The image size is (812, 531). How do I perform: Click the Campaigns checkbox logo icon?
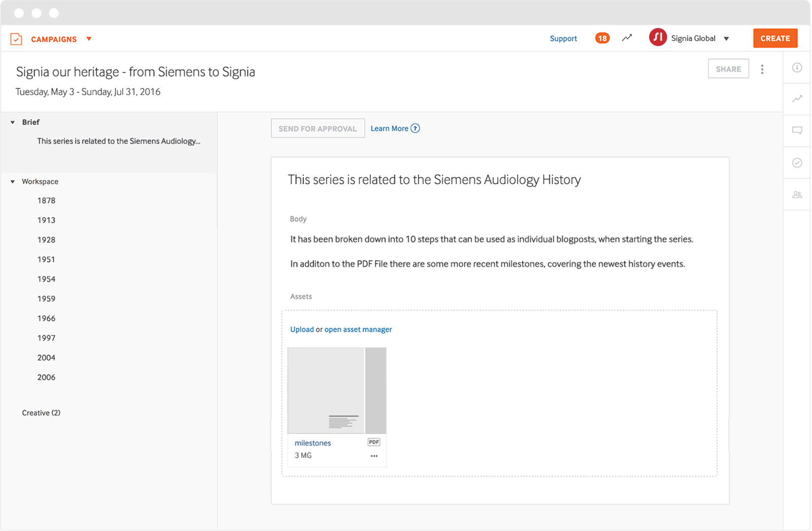16,39
